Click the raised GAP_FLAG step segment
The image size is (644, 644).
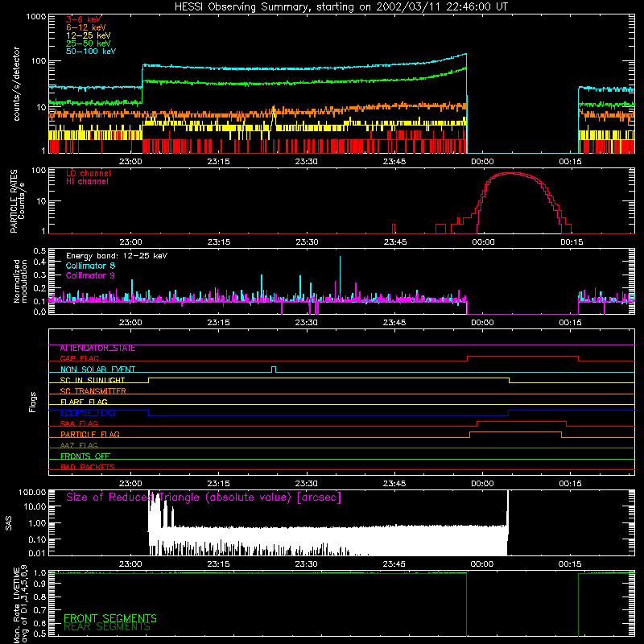[522, 357]
